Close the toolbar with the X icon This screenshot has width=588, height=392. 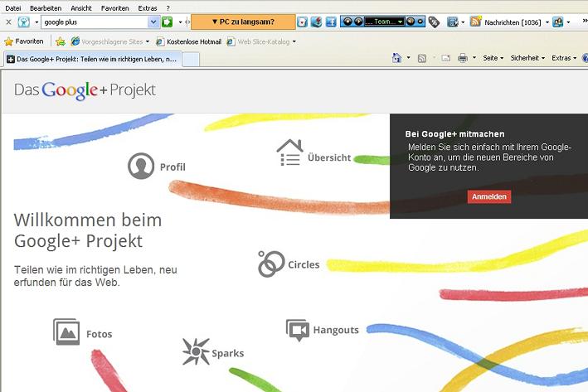point(8,22)
